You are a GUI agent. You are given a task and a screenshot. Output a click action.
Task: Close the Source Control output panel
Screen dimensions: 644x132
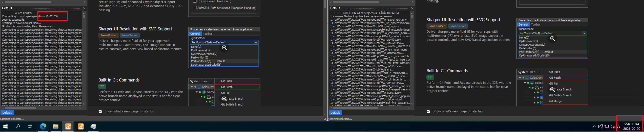(84, 8)
